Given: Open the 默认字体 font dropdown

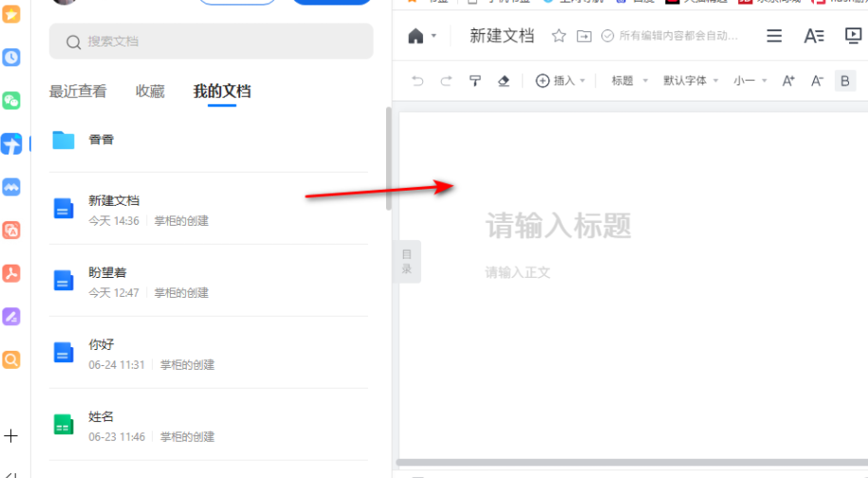Looking at the screenshot, I should (691, 81).
